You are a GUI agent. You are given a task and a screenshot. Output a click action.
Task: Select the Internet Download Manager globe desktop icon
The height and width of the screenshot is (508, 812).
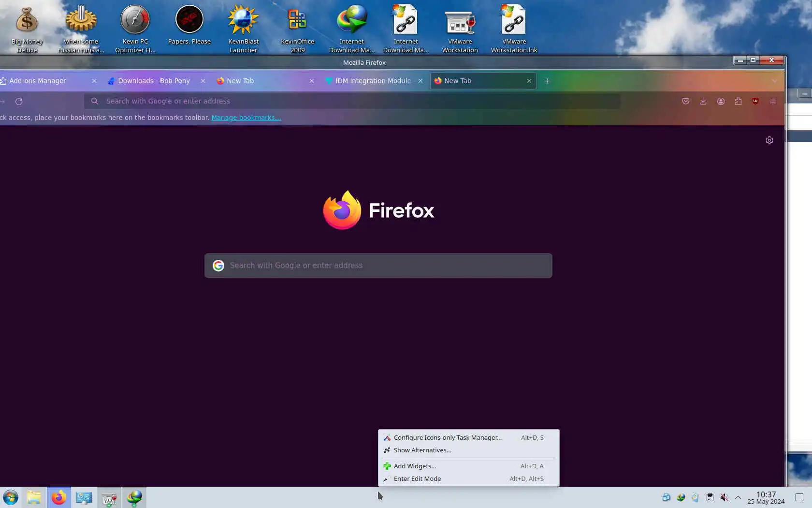(x=352, y=28)
